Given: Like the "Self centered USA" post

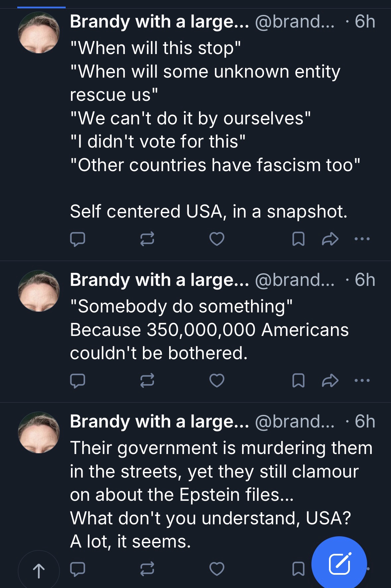Looking at the screenshot, I should pyautogui.click(x=217, y=239).
